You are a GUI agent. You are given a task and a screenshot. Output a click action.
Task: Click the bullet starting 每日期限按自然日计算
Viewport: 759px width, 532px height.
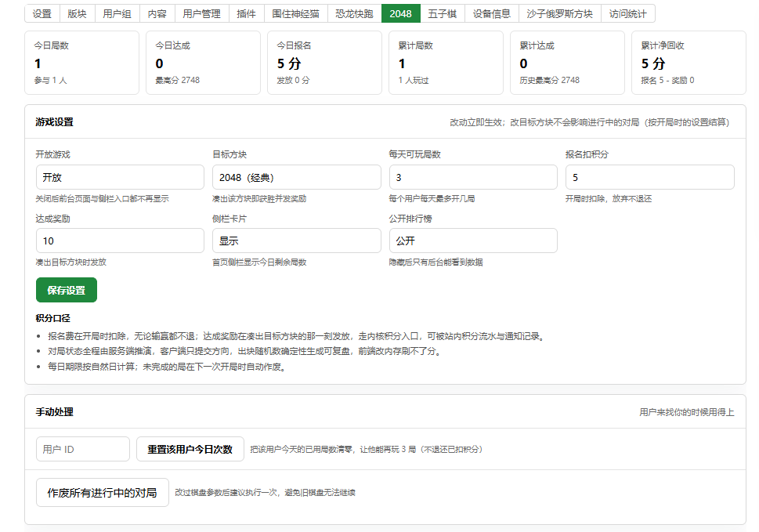click(168, 367)
